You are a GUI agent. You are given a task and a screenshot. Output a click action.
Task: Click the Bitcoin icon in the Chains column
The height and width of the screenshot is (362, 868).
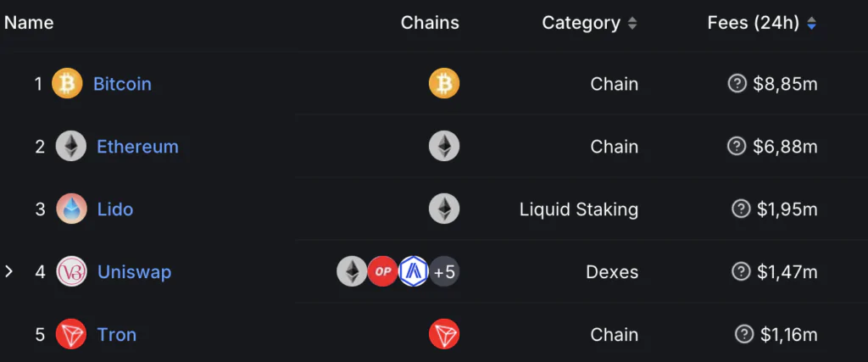[444, 84]
